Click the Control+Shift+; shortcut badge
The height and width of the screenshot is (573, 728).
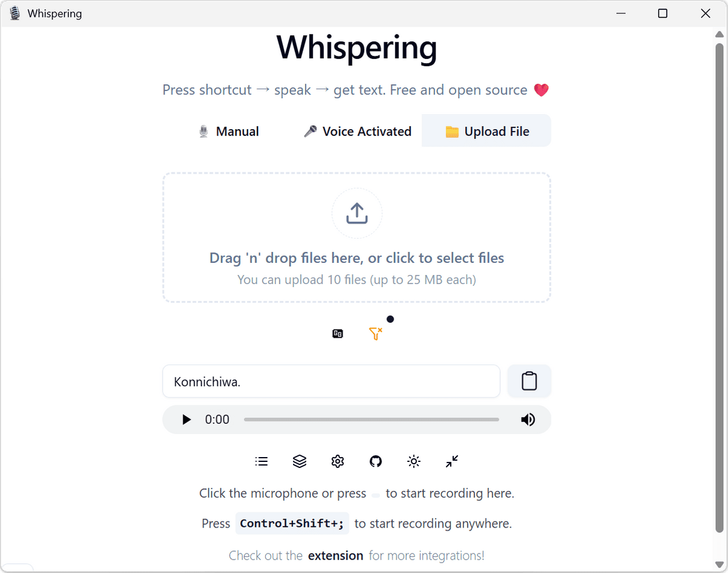(292, 523)
